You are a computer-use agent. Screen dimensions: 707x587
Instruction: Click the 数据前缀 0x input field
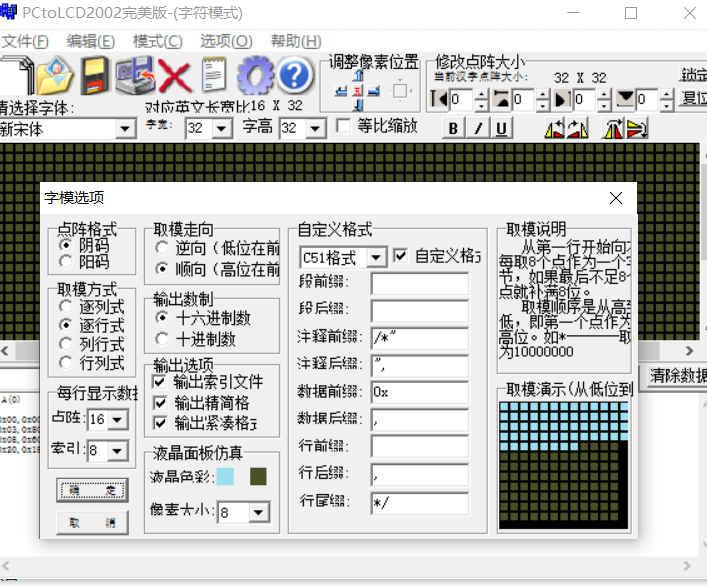tap(420, 392)
